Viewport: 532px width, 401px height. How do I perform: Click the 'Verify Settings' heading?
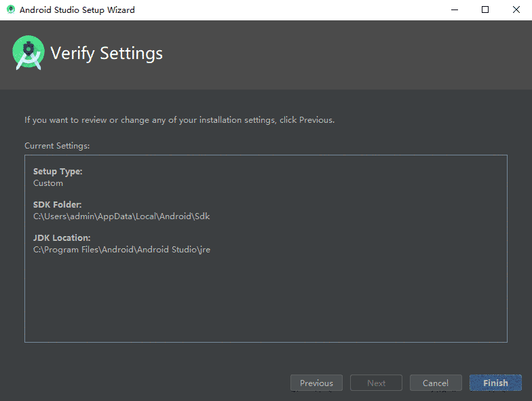click(107, 53)
